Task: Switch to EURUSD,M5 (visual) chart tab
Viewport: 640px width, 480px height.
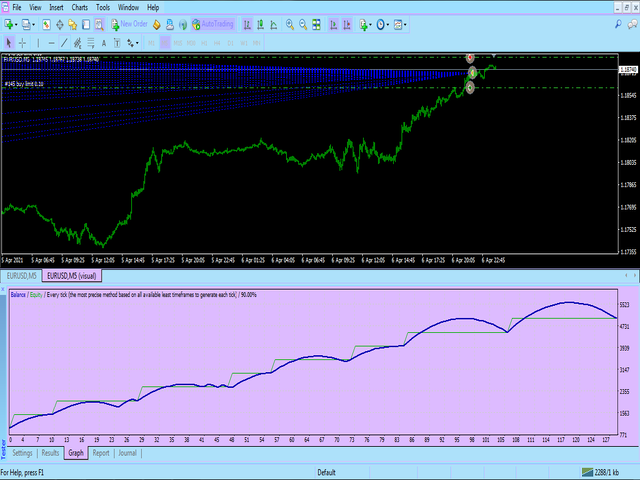Action: (72, 276)
